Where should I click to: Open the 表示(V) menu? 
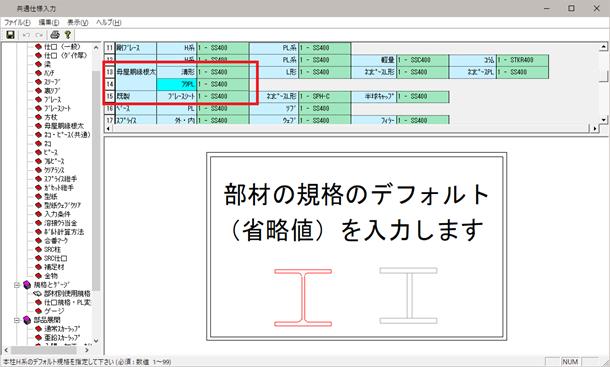[77, 23]
